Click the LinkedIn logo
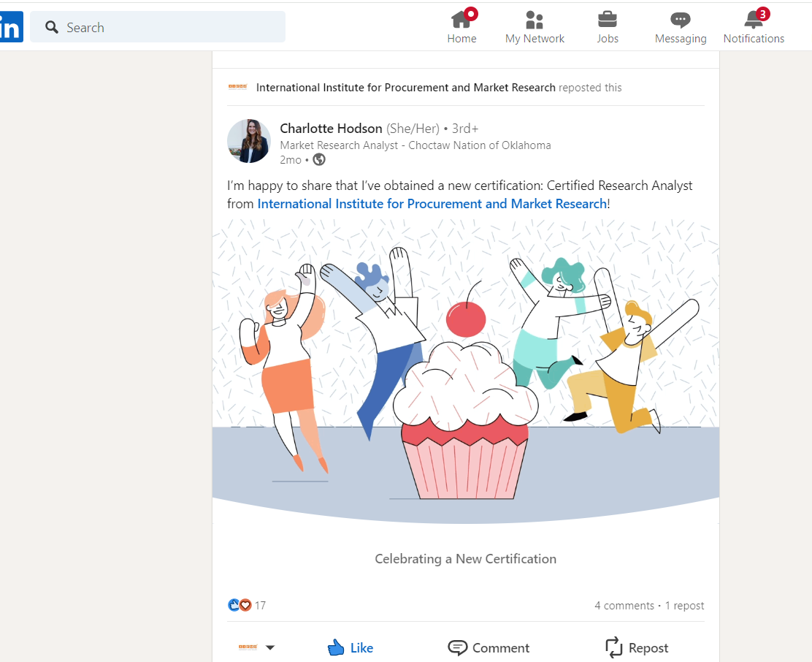812x662 pixels. [12, 27]
